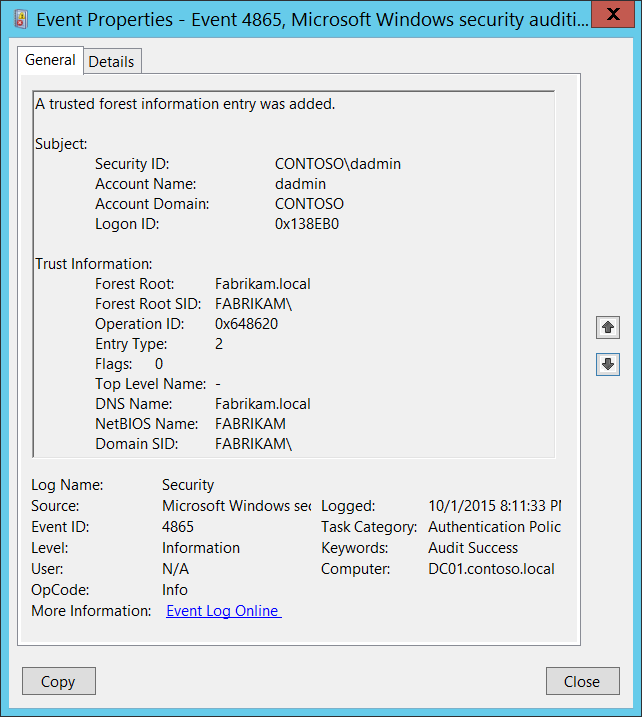Click the Logged date 10/1/2015 field
This screenshot has width=642, height=717.
click(494, 506)
